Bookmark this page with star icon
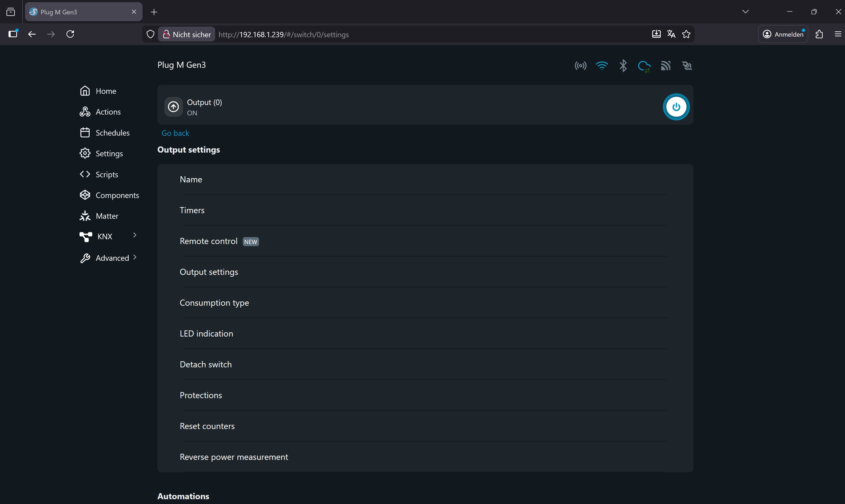 [686, 34]
